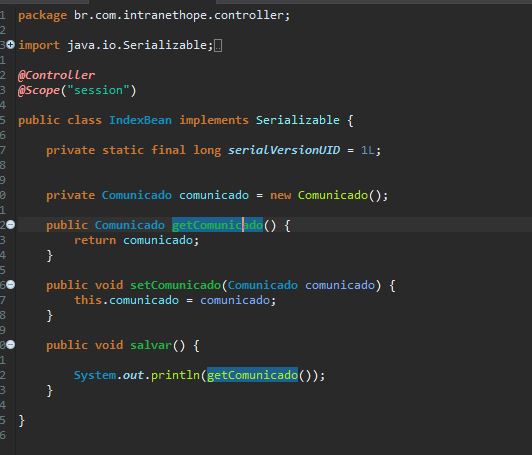Click the folded imports placeholder box
The height and width of the screenshot is (455, 532).
(218, 45)
